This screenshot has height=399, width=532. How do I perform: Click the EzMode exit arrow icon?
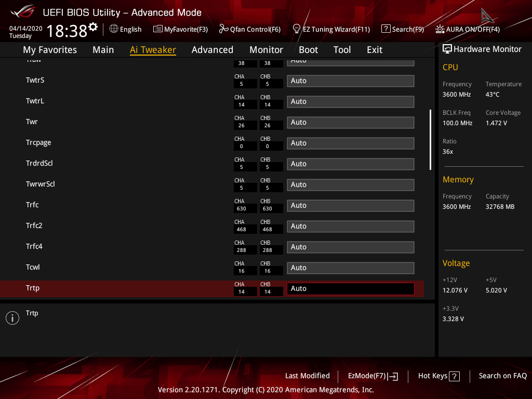pyautogui.click(x=394, y=376)
